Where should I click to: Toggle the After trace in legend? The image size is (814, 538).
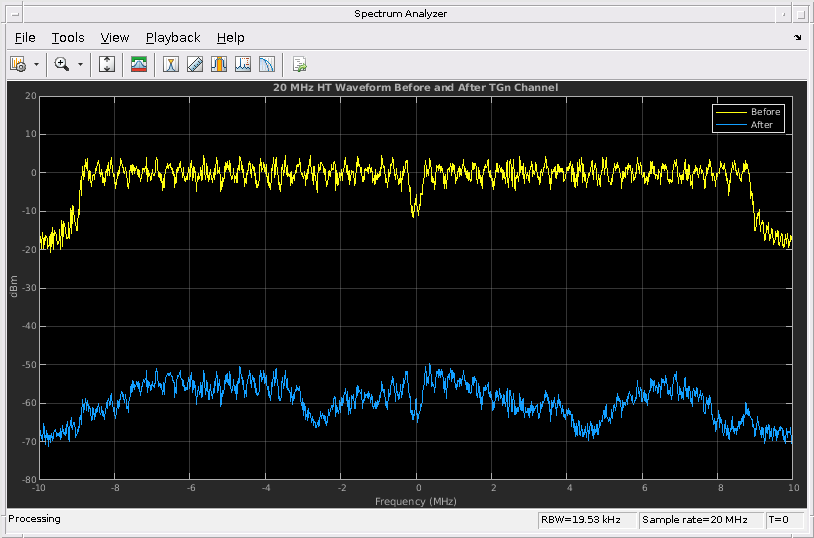point(761,125)
